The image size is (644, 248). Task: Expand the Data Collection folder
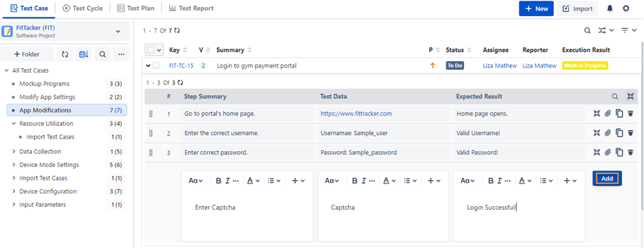coord(14,151)
